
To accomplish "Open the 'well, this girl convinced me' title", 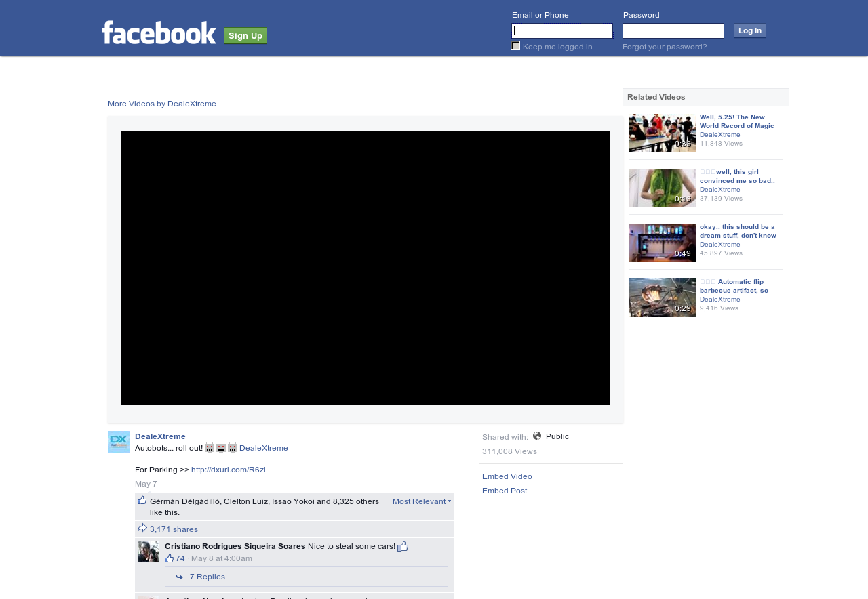I will pos(737,176).
